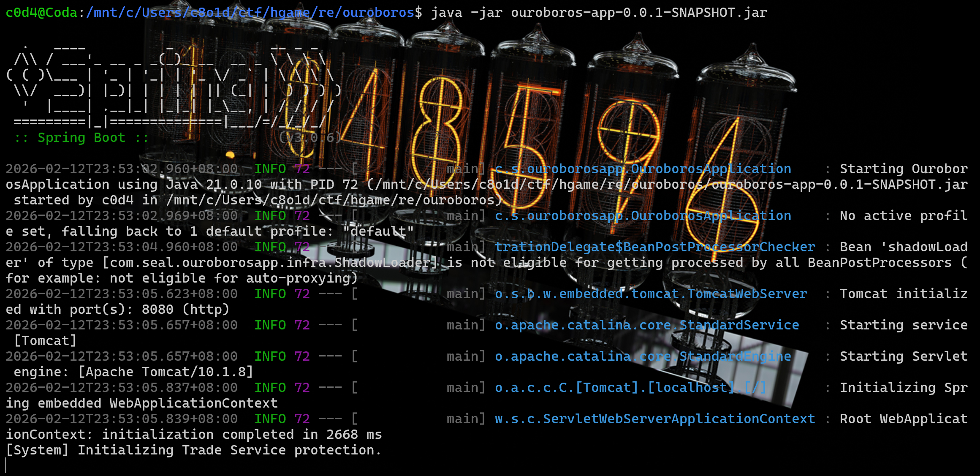
Task: Click the green ':: Spring Boot ::' label
Action: tap(81, 138)
